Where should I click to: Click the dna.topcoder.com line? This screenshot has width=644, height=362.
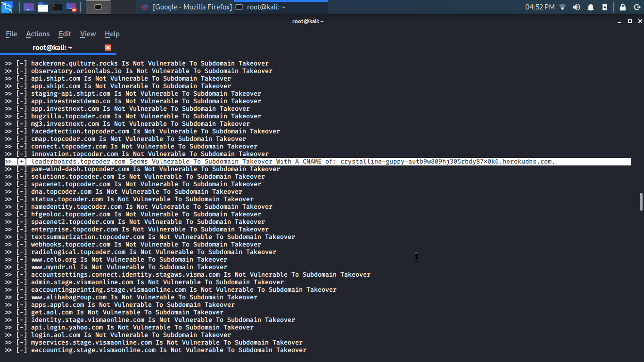(x=124, y=191)
